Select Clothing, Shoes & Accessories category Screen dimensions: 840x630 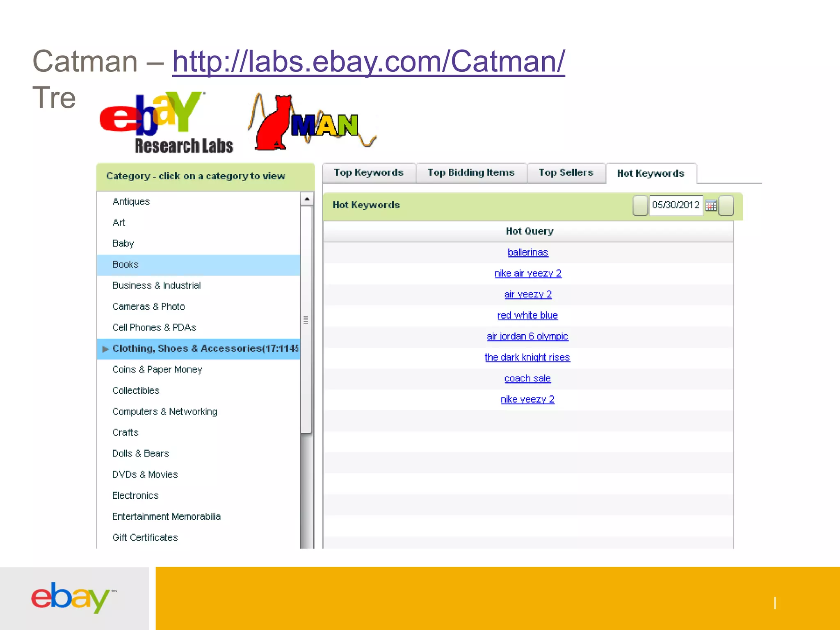(199, 349)
